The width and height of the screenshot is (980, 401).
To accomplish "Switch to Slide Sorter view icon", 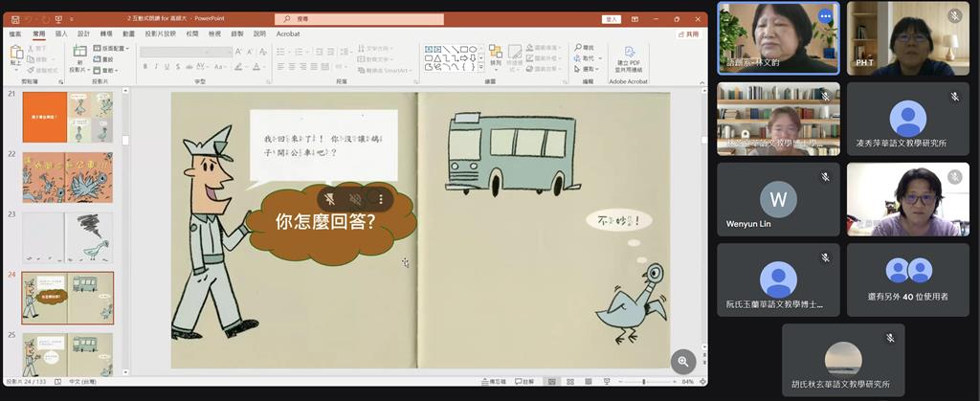I will [x=570, y=382].
